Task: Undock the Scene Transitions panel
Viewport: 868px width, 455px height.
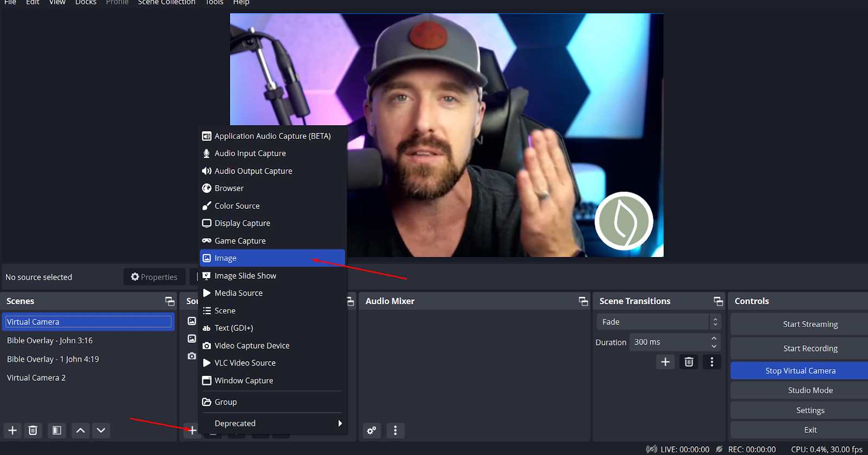Action: (718, 301)
